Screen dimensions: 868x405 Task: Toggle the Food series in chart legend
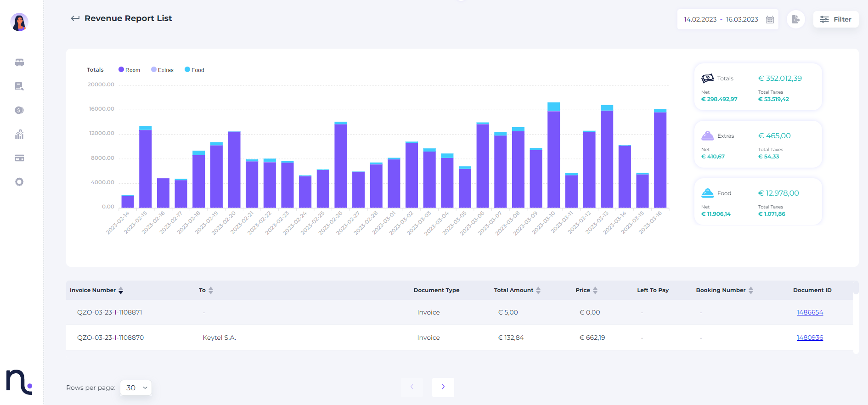click(x=194, y=70)
